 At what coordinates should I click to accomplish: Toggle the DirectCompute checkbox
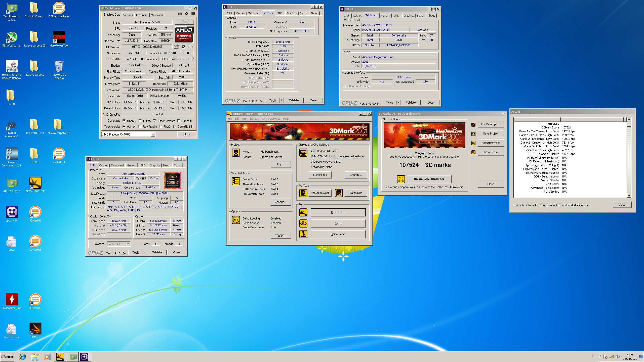(154, 121)
